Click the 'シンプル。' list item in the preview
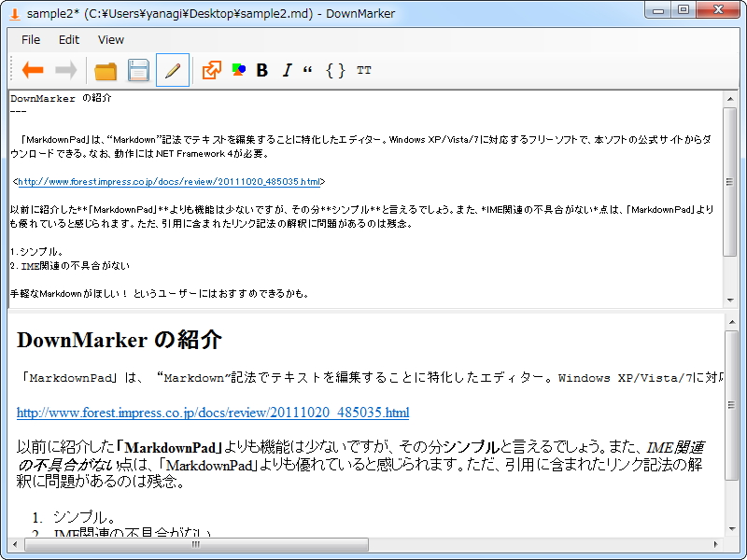This screenshot has width=747, height=560. click(x=84, y=517)
